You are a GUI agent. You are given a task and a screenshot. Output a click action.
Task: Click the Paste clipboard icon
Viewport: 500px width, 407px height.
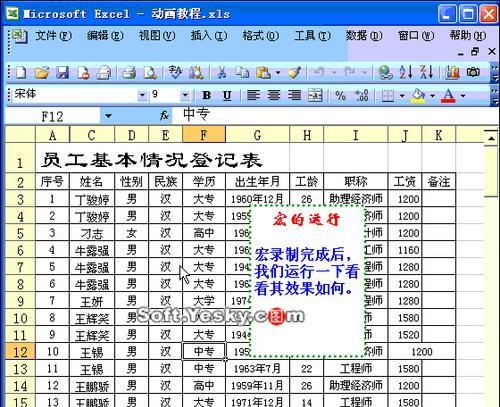pyautogui.click(x=263, y=72)
